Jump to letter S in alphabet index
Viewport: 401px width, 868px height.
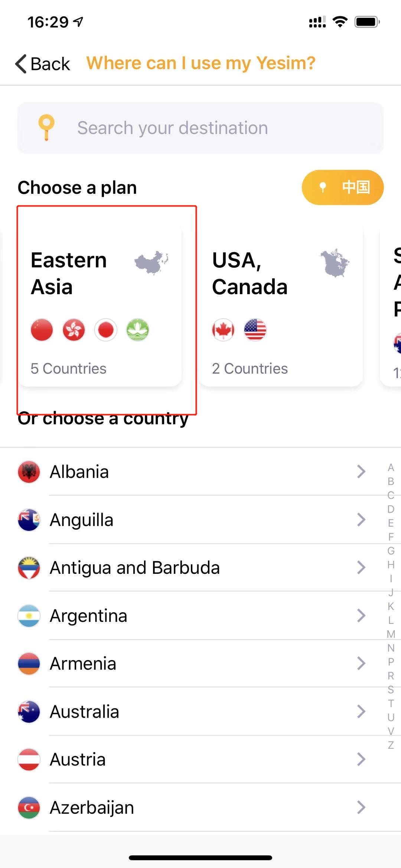click(391, 690)
